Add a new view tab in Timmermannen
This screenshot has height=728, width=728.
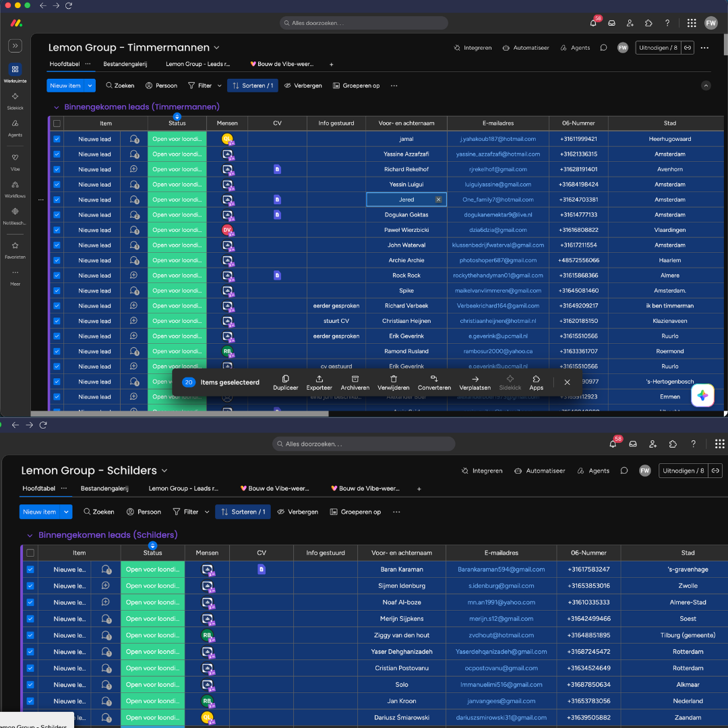point(331,65)
